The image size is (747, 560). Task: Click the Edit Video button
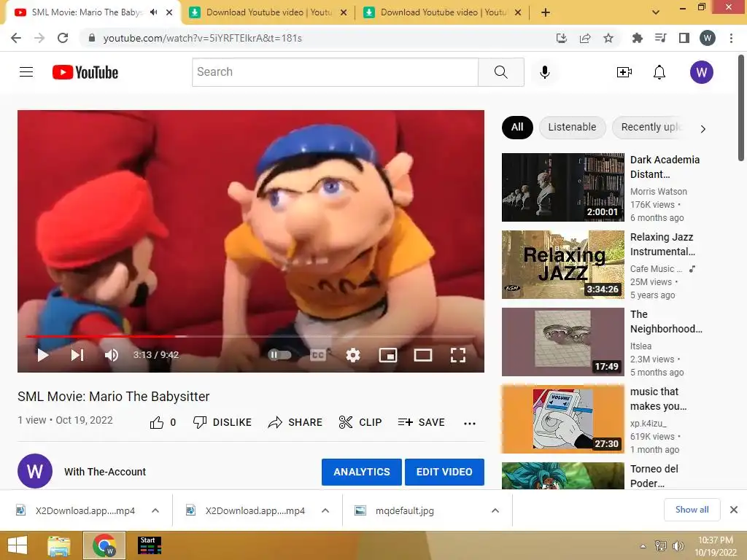pyautogui.click(x=444, y=472)
